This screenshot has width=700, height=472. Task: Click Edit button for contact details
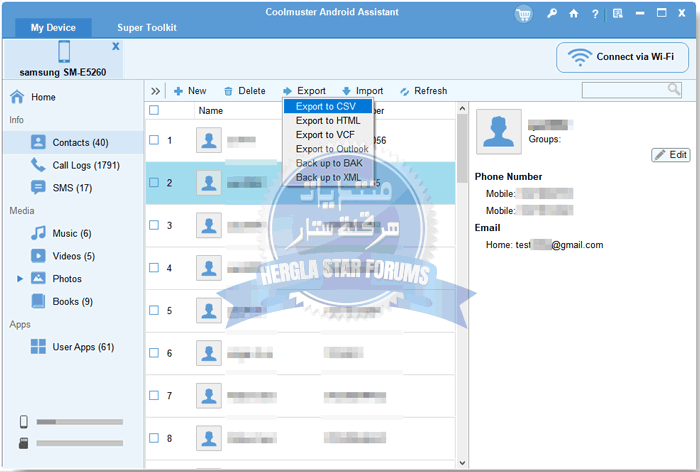pyautogui.click(x=671, y=155)
